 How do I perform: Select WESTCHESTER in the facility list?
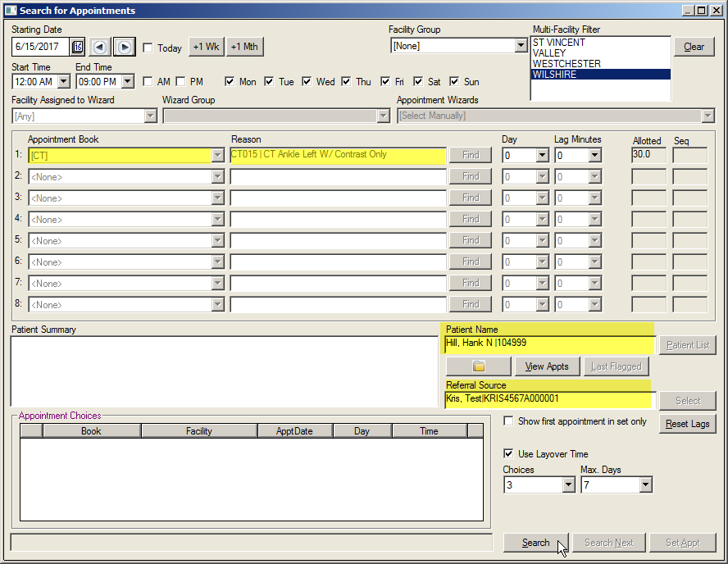point(566,64)
